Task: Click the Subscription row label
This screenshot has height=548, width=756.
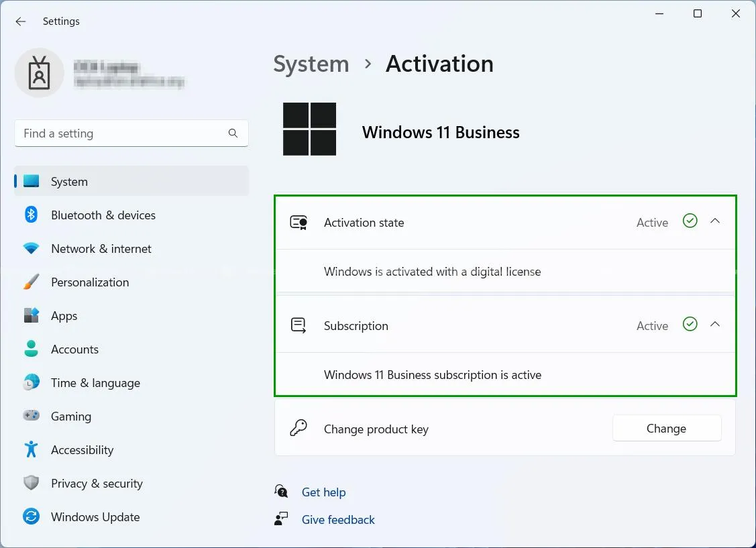Action: [356, 326]
